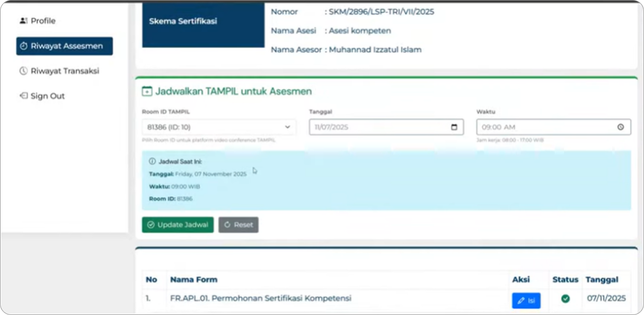Click the 09:00 AM time text in Waktu

(x=498, y=127)
